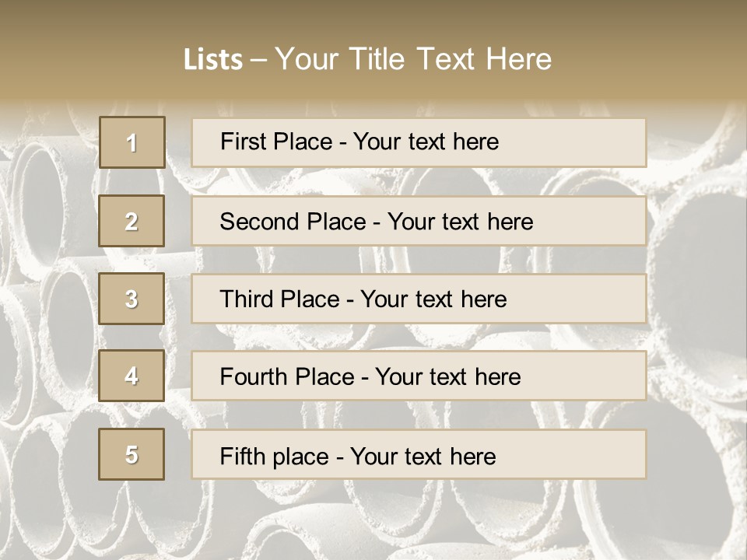This screenshot has height=560, width=747.
Task: Click the number 1 box
Action: pos(132,142)
